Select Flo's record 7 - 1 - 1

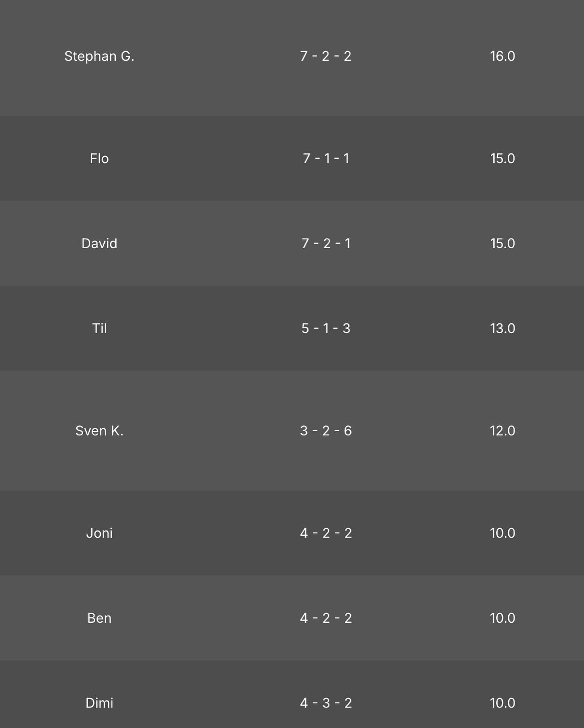coord(326,158)
